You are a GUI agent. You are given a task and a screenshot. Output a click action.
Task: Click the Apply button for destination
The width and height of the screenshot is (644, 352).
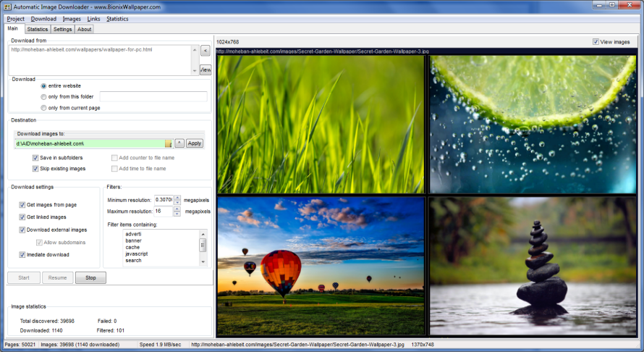pos(195,143)
